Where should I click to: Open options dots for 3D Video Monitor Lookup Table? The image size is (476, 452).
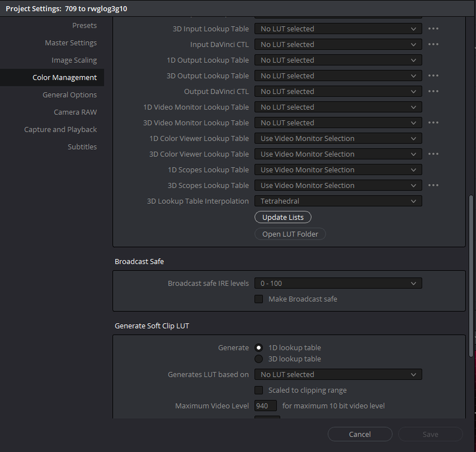pyautogui.click(x=433, y=123)
